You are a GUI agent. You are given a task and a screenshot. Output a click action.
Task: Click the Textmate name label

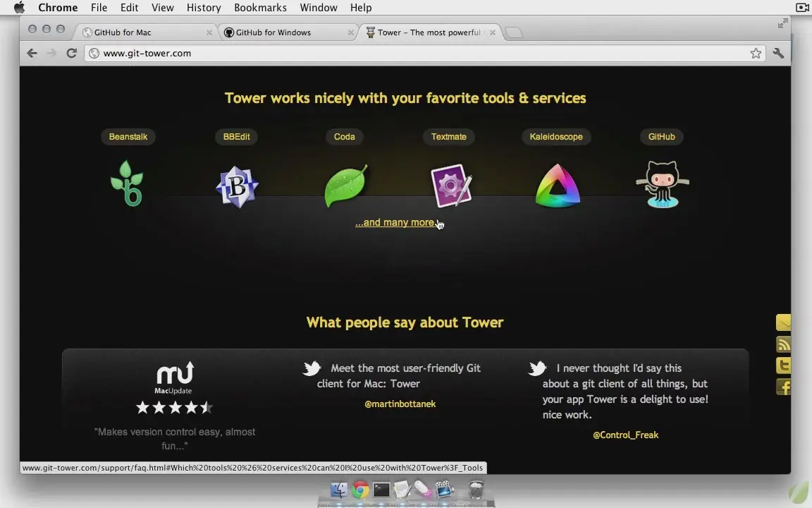448,137
